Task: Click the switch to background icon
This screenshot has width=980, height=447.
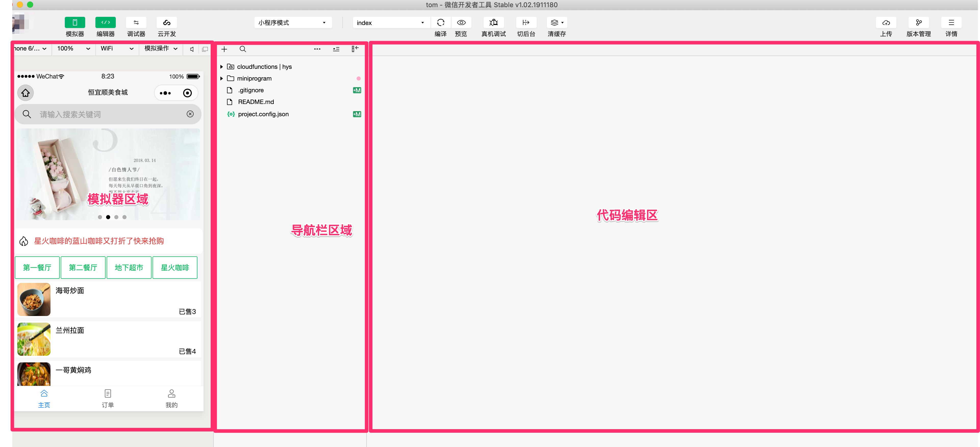Action: point(526,22)
